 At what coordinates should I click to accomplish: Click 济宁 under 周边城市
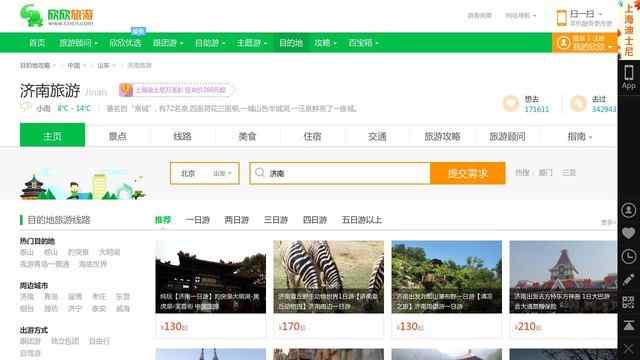(x=75, y=309)
